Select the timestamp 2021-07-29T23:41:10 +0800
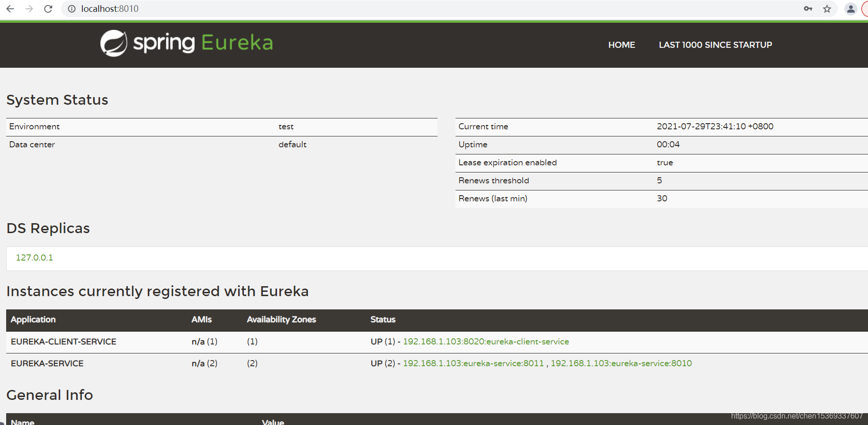868x425 pixels. 715,127
